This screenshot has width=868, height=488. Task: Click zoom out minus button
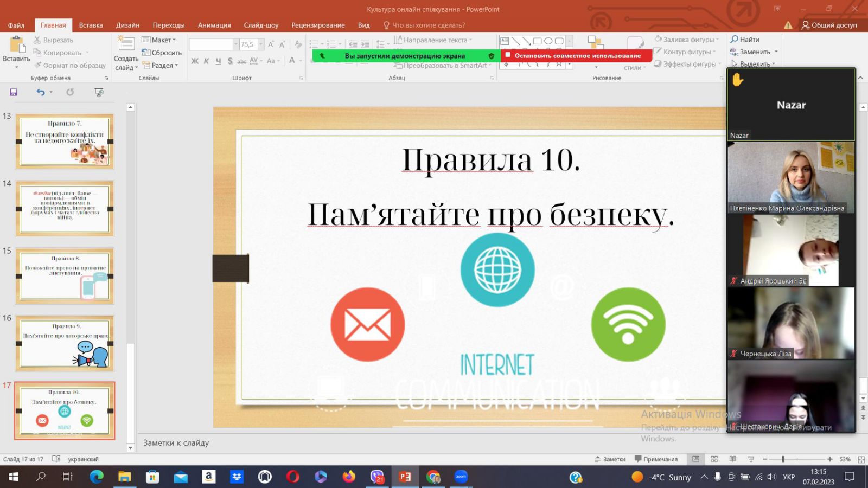tap(765, 459)
